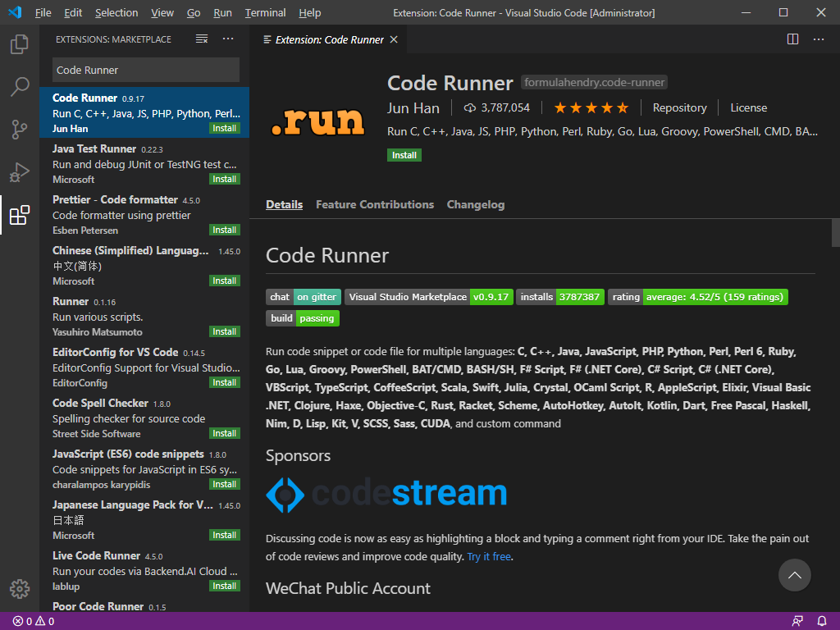
Task: Open the Explorer view in activity bar
Action: coord(20,44)
